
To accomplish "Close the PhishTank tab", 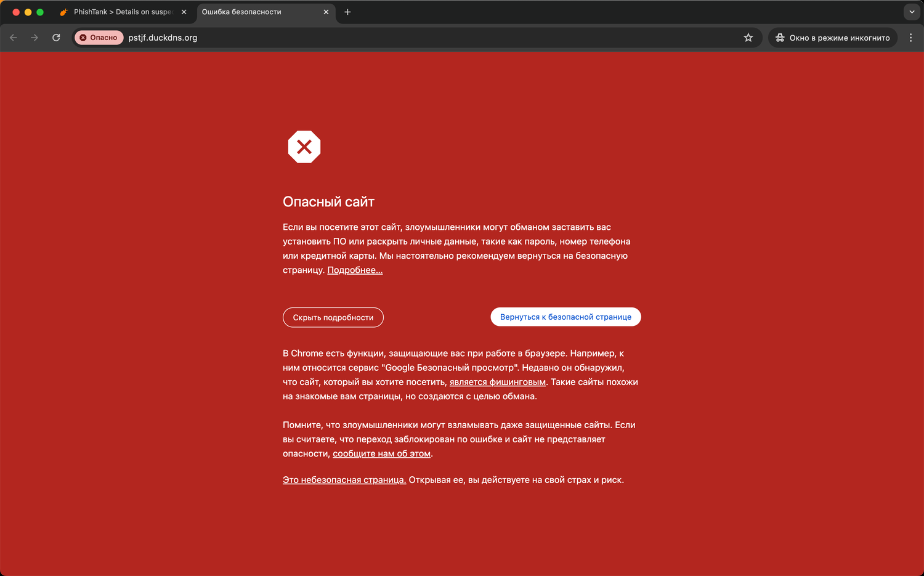I will click(184, 12).
